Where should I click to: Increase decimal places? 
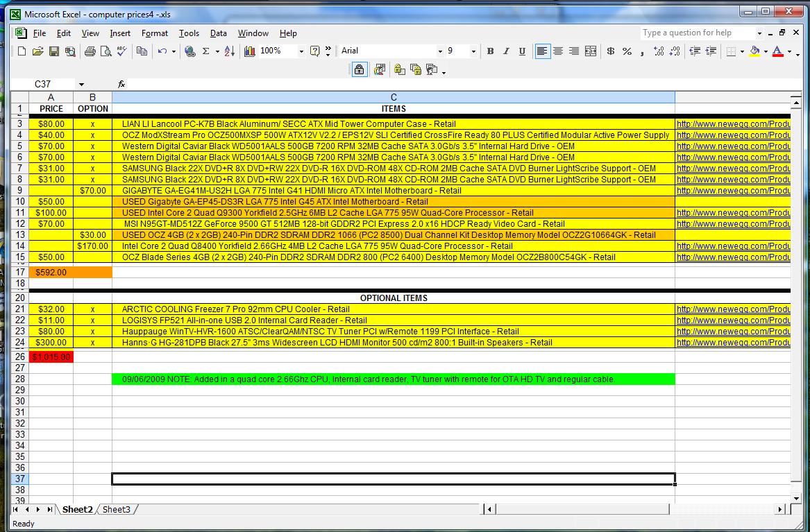(659, 51)
